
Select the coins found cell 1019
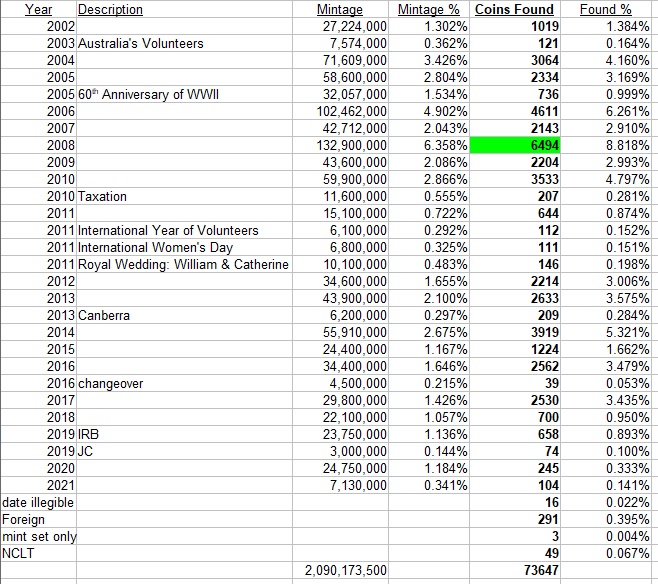point(514,26)
